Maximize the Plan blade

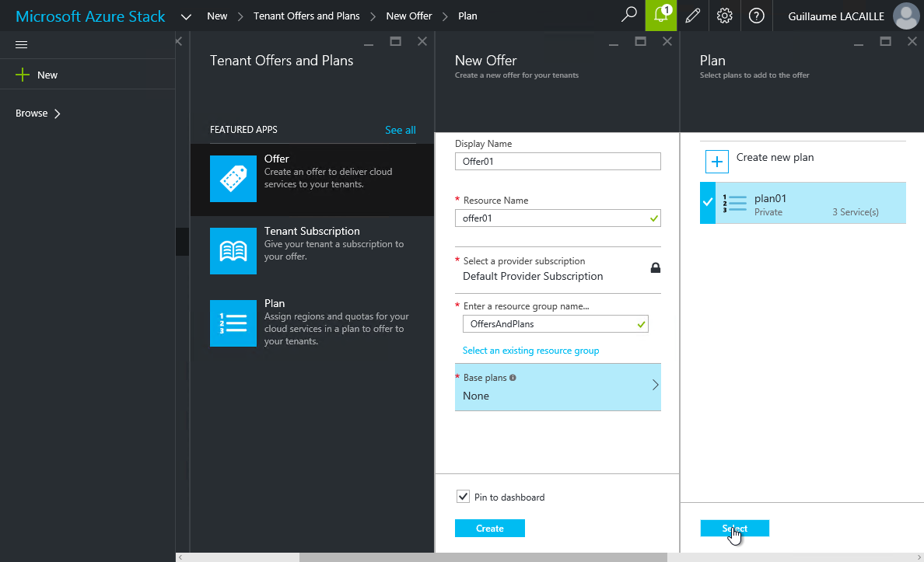pos(885,41)
